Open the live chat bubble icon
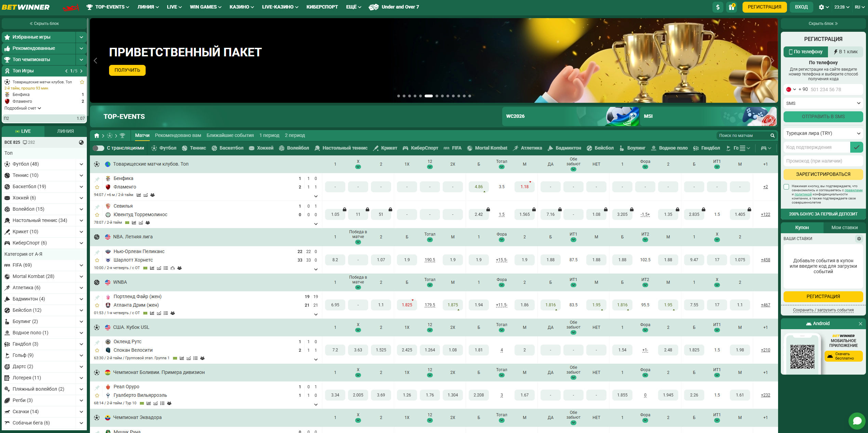 (x=857, y=421)
